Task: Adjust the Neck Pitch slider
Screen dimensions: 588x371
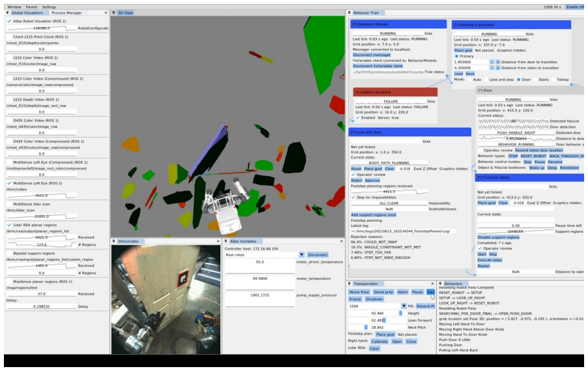Action: pyautogui.click(x=377, y=327)
